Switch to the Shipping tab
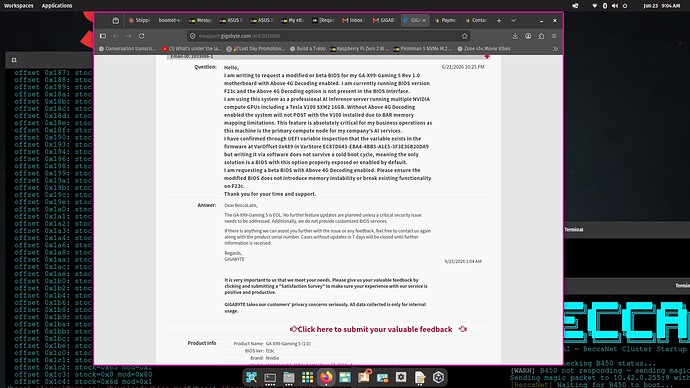The image size is (690, 388). [139, 21]
